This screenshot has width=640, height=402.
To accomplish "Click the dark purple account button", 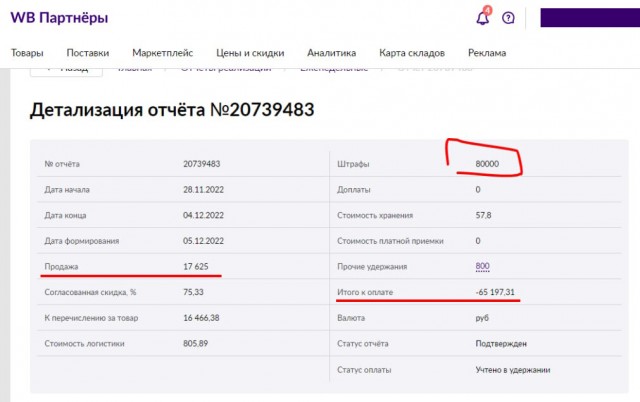I will click(590, 18).
